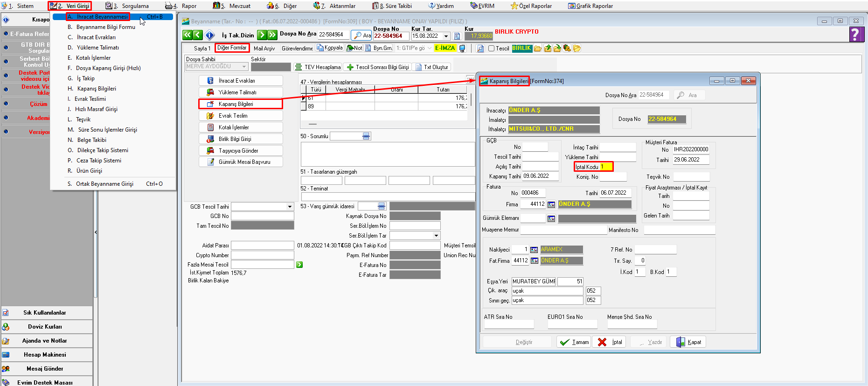Image resolution: width=868 pixels, height=386 pixels.
Task: Click the open folder icon after BİRLİK
Action: tap(538, 48)
